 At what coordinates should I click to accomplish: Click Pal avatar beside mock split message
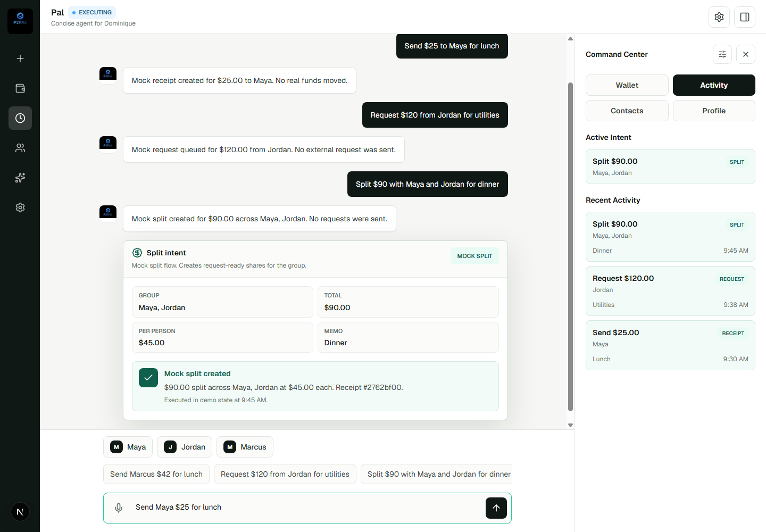point(108,213)
